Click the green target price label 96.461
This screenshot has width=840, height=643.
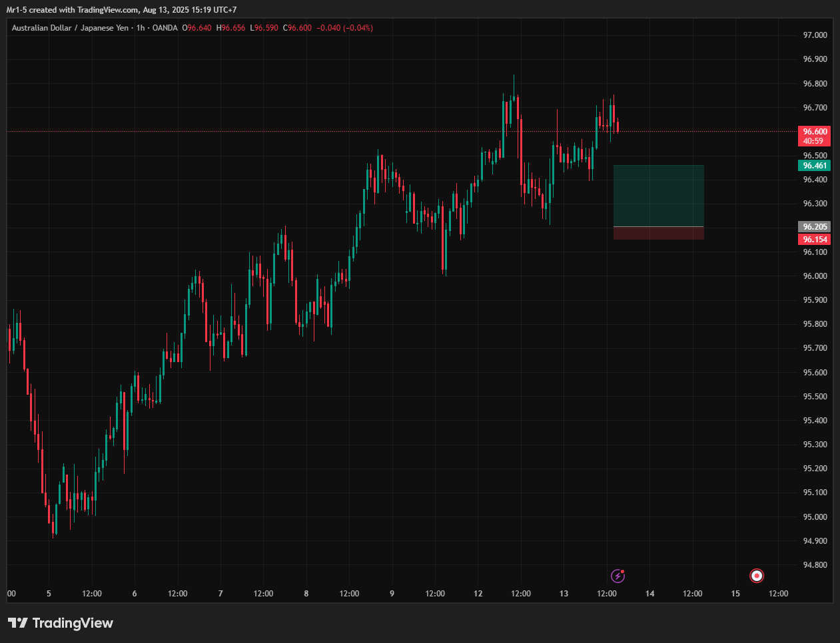815,166
